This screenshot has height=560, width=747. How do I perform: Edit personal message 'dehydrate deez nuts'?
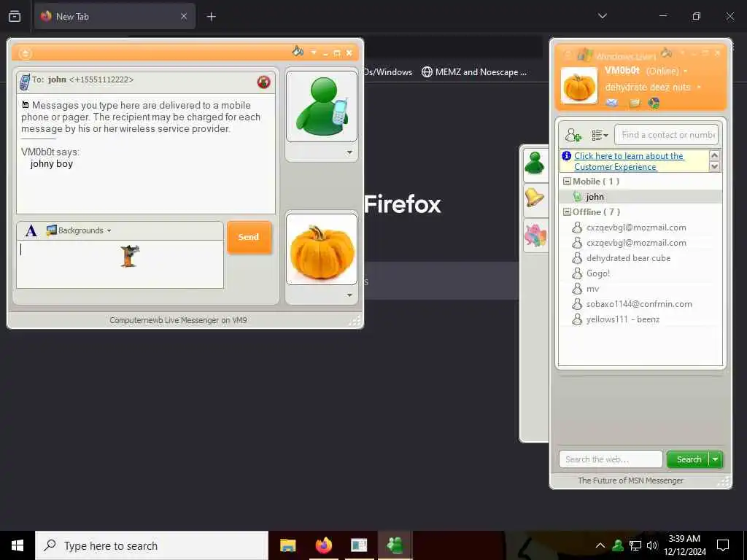tap(648, 87)
